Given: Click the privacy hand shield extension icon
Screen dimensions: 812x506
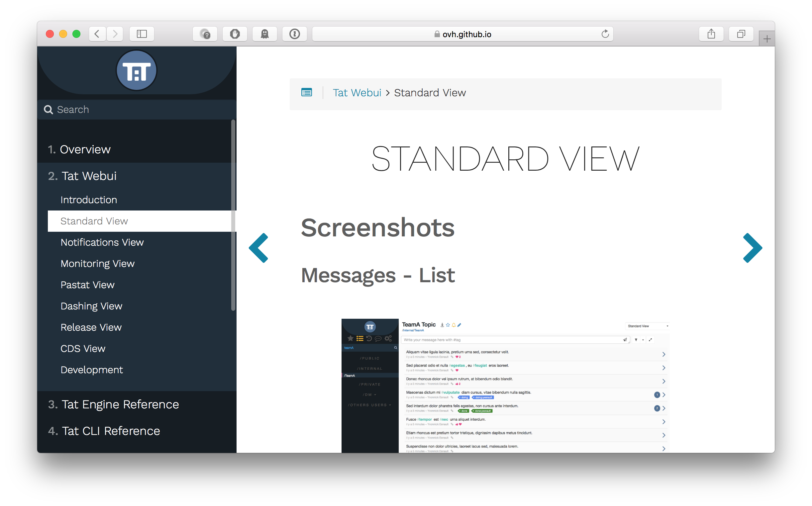Looking at the screenshot, I should [x=235, y=34].
